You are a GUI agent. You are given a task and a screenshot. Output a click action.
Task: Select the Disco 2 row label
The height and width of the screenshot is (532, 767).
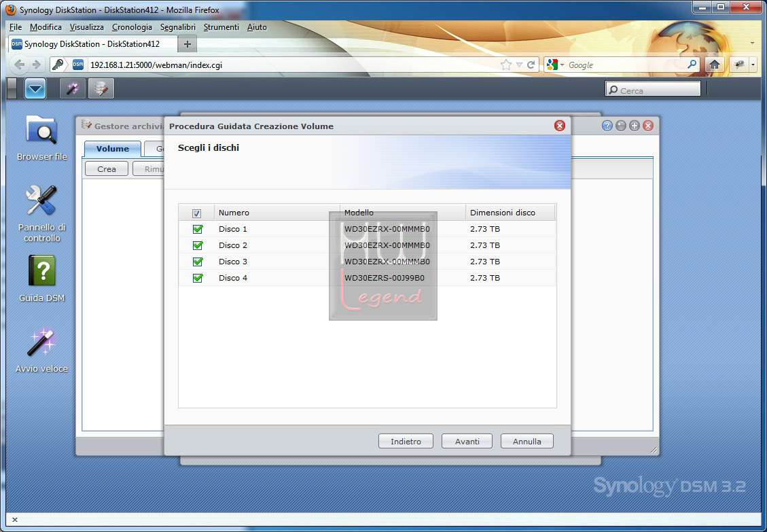click(233, 245)
